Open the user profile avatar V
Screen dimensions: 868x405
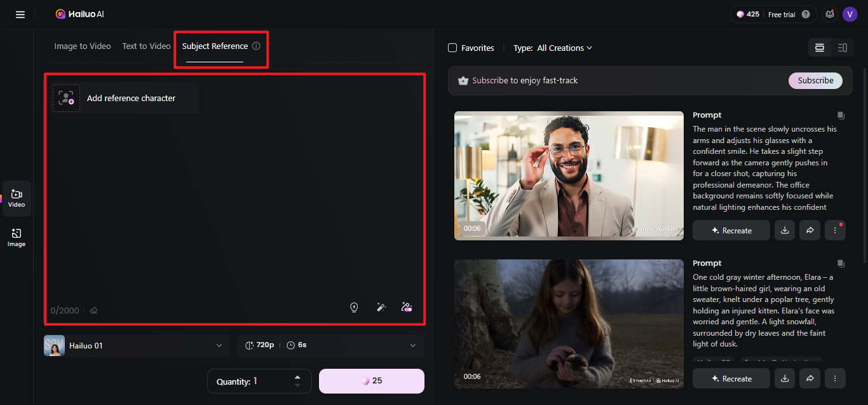[x=850, y=14]
